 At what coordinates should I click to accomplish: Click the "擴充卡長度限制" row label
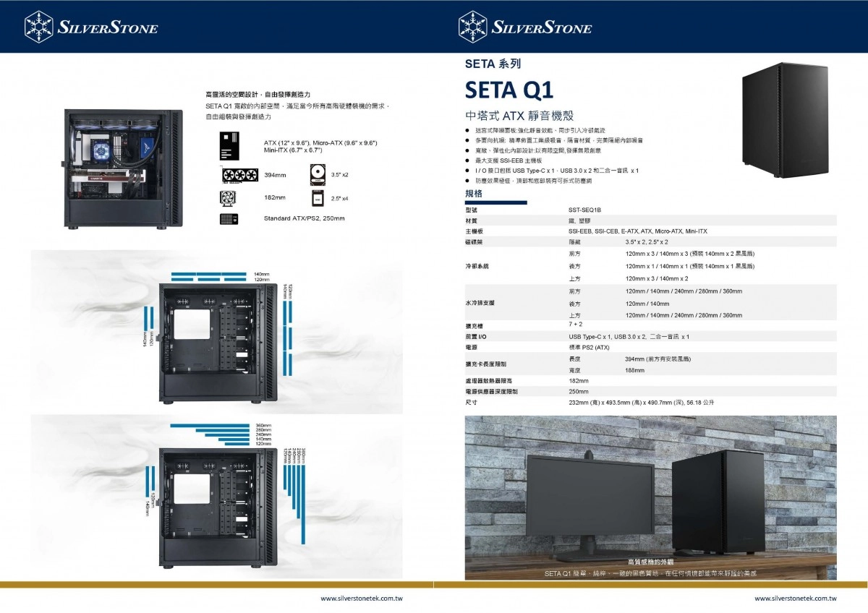click(x=486, y=364)
